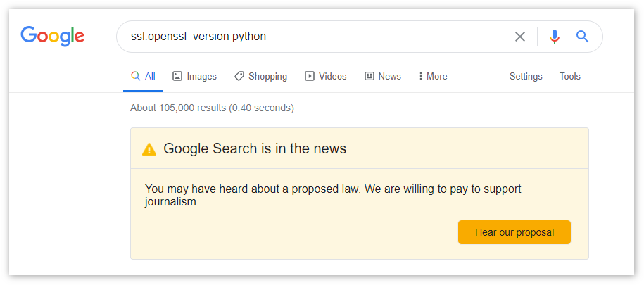This screenshot has width=644, height=285.
Task: Click the newspaper icon beside News
Action: point(370,76)
